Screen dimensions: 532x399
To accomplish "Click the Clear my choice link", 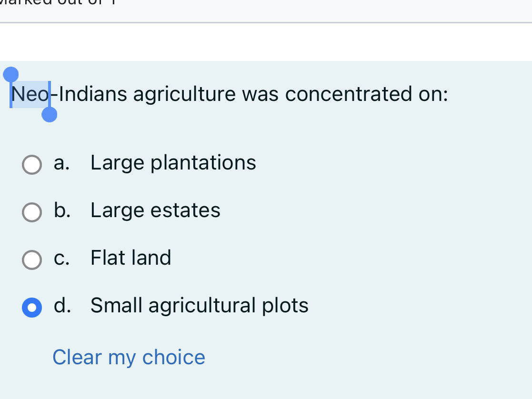I will tap(129, 357).
